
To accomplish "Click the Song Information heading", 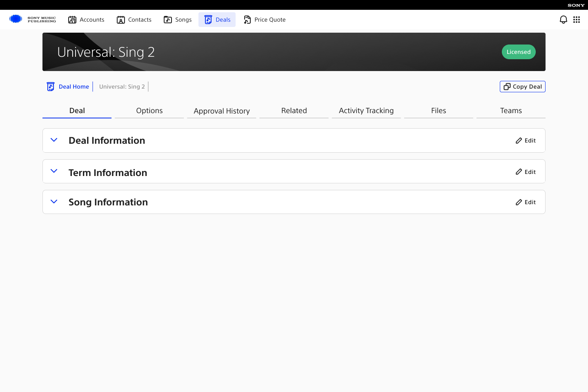I will pyautogui.click(x=108, y=202).
